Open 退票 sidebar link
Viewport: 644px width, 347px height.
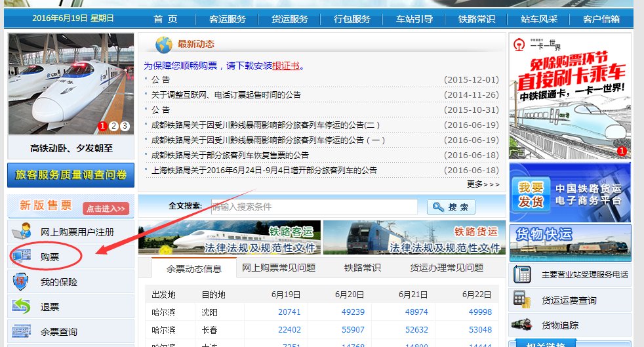click(50, 307)
